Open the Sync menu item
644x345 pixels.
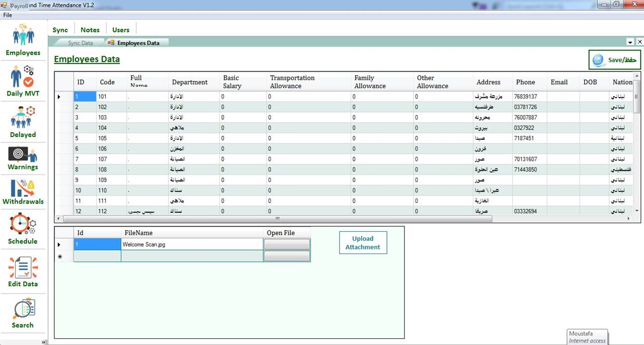pyautogui.click(x=60, y=30)
